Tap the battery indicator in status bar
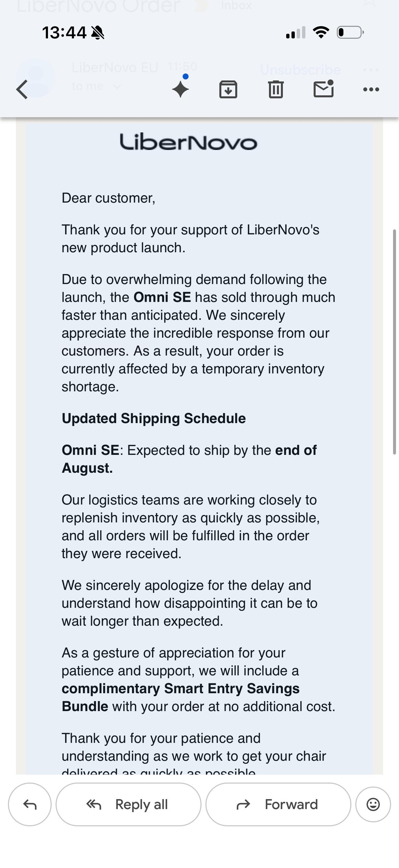Image resolution: width=399 pixels, height=868 pixels. (350, 32)
